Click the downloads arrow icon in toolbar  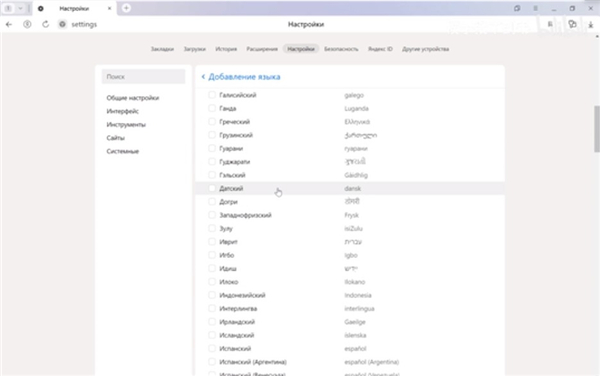coord(590,24)
